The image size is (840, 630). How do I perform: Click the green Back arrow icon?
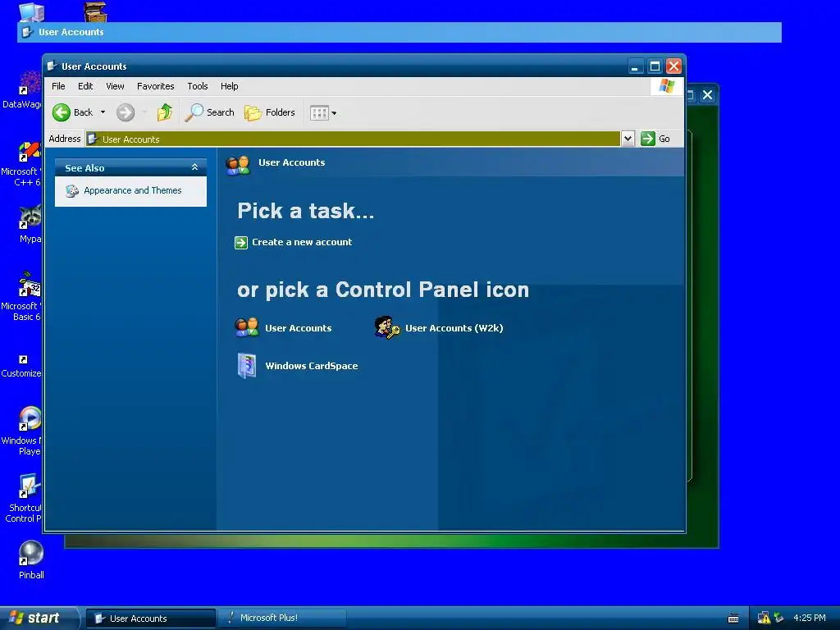coord(61,112)
